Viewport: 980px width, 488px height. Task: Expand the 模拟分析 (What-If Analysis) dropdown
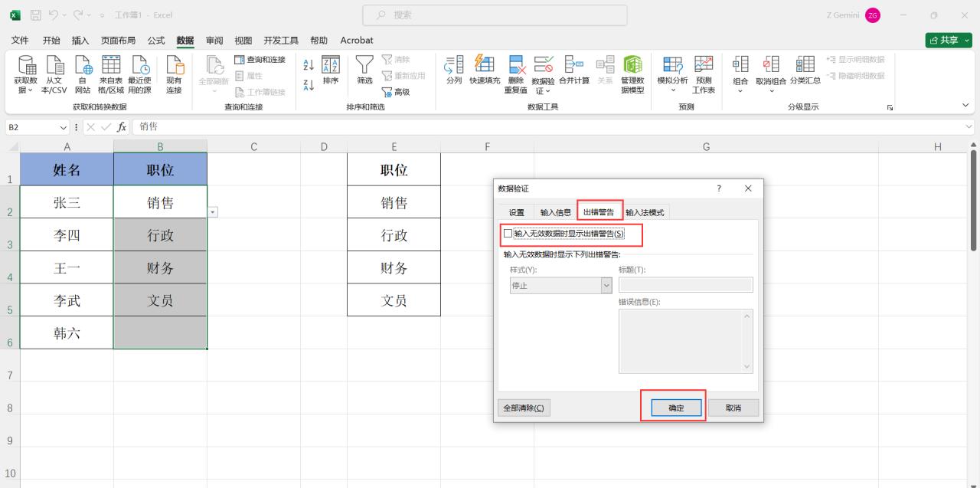click(673, 90)
